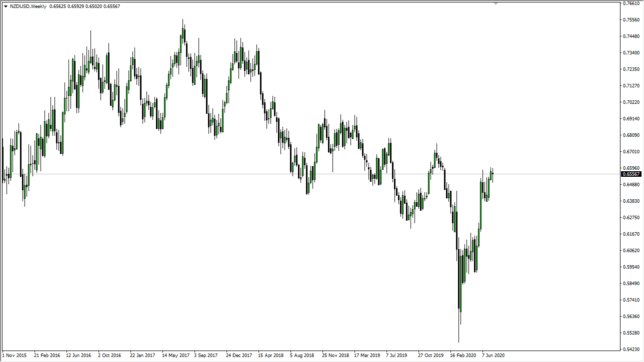Select the 0.76610 price scale label

click(630, 3)
